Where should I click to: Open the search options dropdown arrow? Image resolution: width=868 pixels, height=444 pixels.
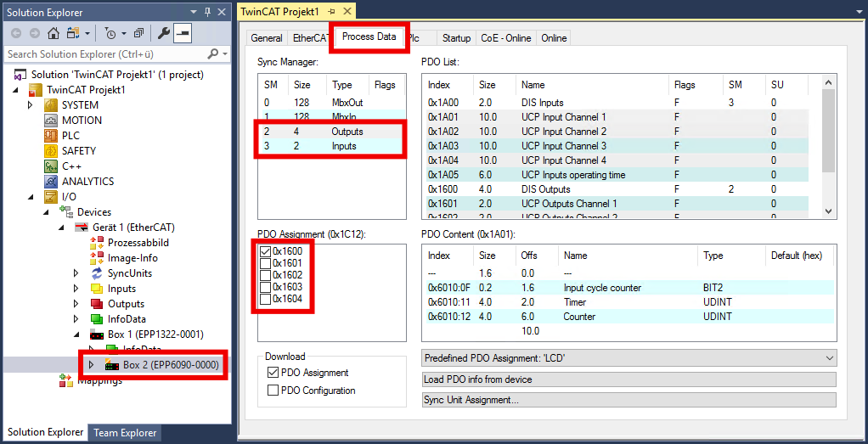[225, 53]
